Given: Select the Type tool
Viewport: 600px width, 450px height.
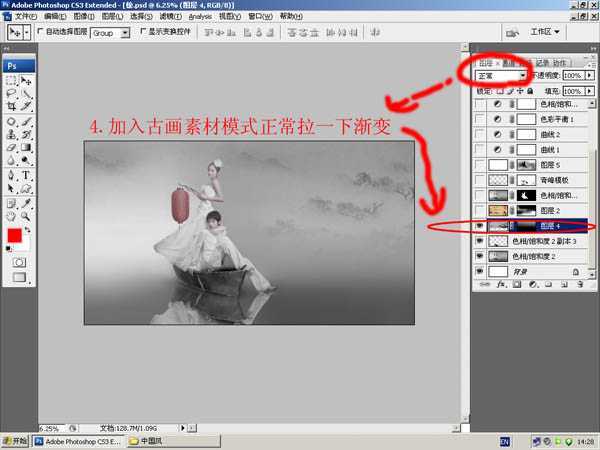Looking at the screenshot, I should point(26,176).
